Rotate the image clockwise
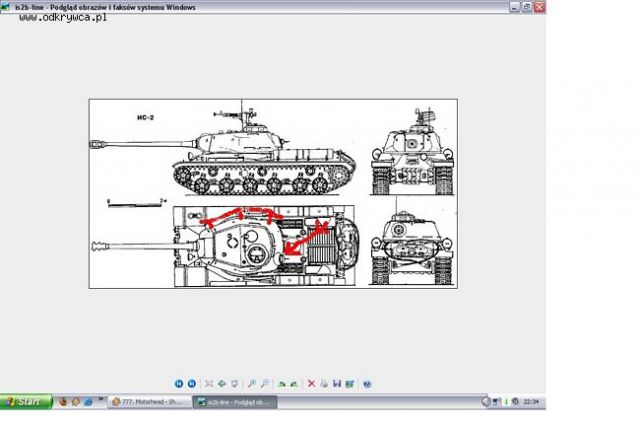 [x=282, y=383]
